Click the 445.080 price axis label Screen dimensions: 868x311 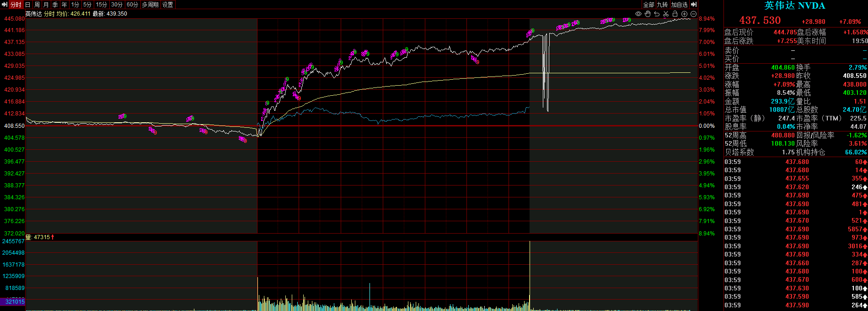pos(14,19)
